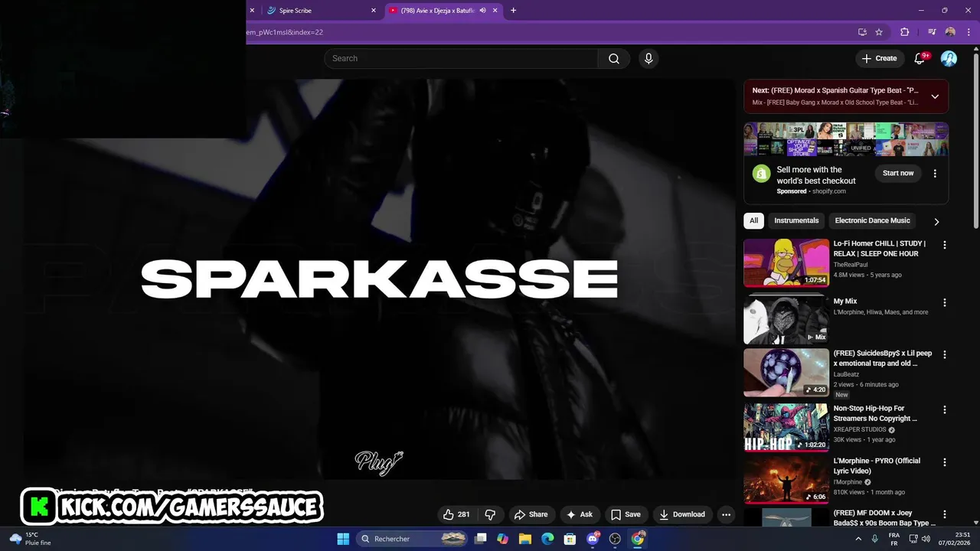Install app icon in the address bar
This screenshot has width=980, height=551.
pos(862,32)
